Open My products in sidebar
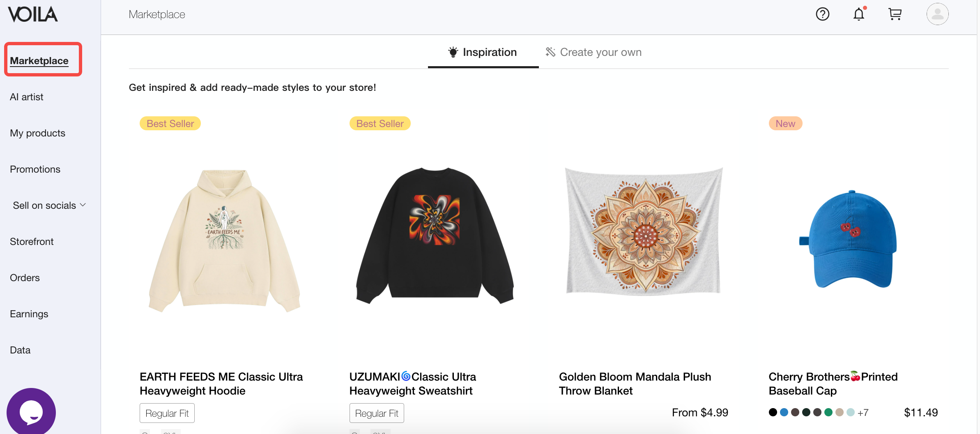 click(x=37, y=133)
